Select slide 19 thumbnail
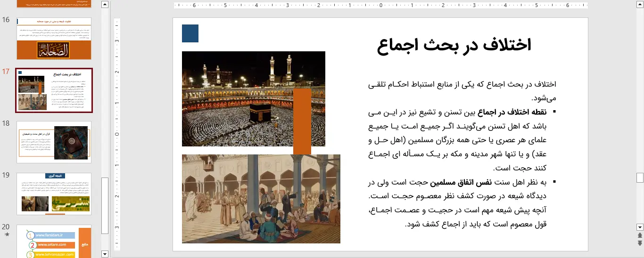This screenshot has height=258, width=644. point(54,193)
